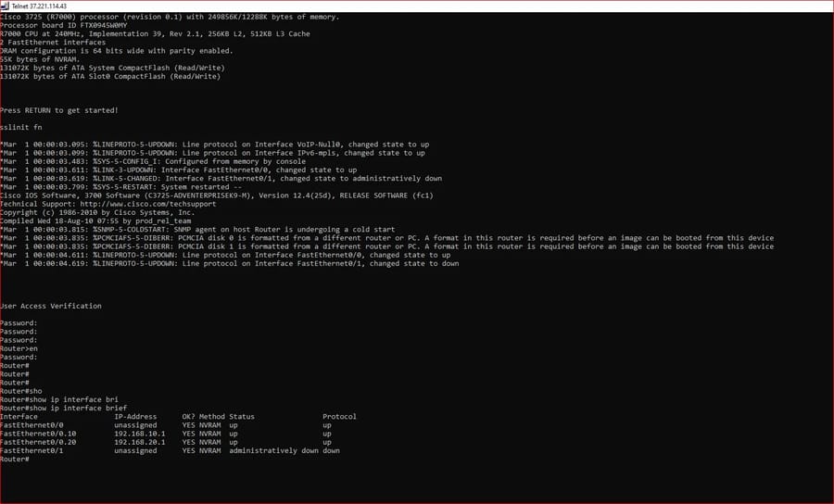Click the IP address '192.168.20.1'
Screen dimensions: 834x504
[x=139, y=442]
